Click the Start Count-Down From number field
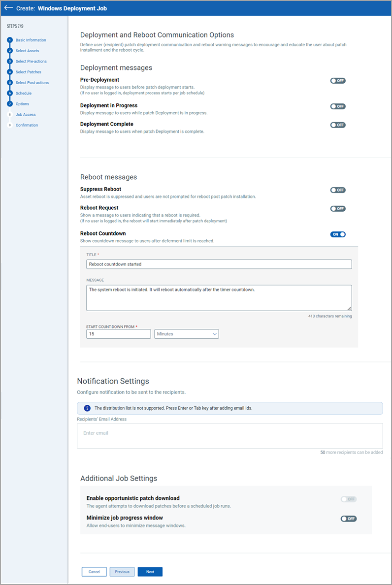 [x=118, y=334]
